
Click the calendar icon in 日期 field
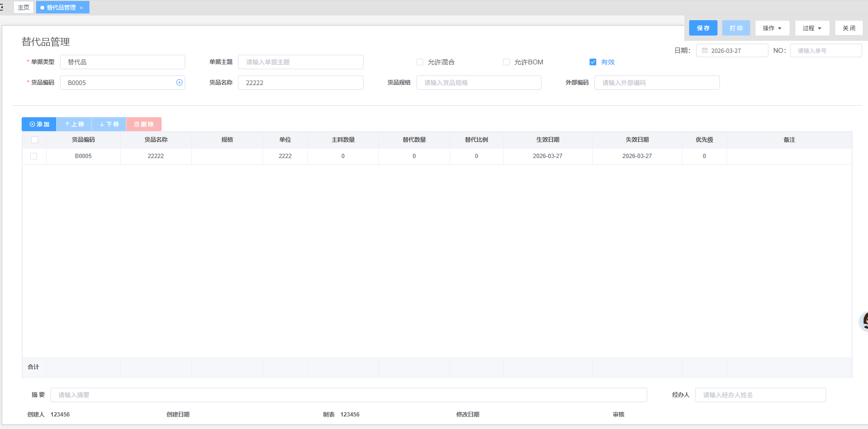(x=704, y=50)
